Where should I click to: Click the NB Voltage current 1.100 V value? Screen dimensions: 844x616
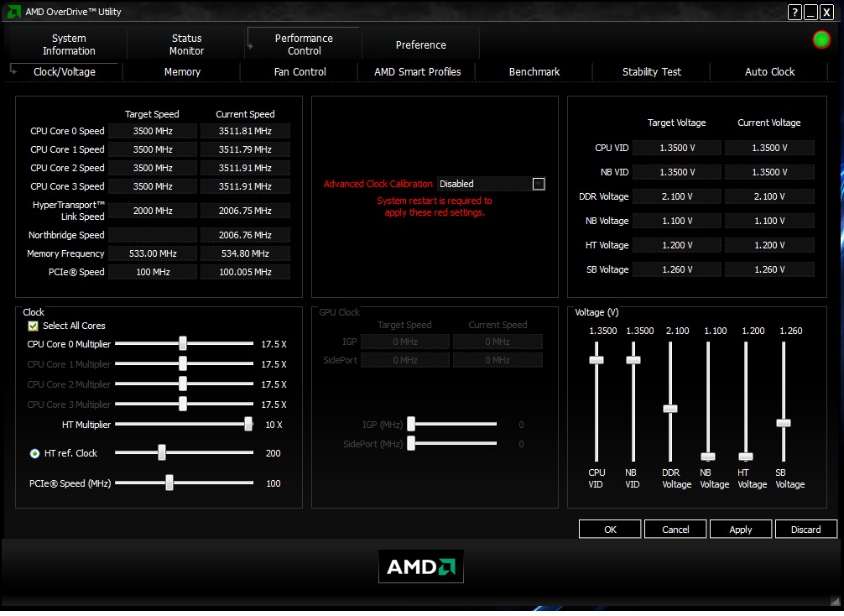click(x=769, y=221)
